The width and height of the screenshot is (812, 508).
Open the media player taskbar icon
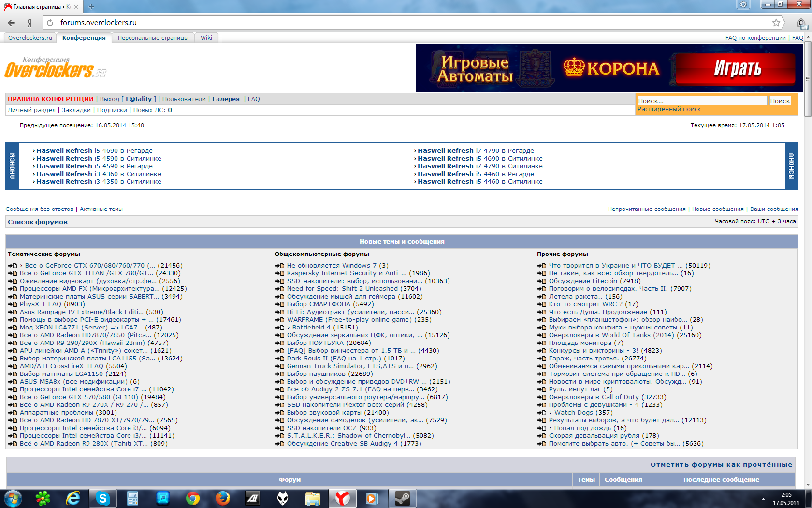click(372, 498)
